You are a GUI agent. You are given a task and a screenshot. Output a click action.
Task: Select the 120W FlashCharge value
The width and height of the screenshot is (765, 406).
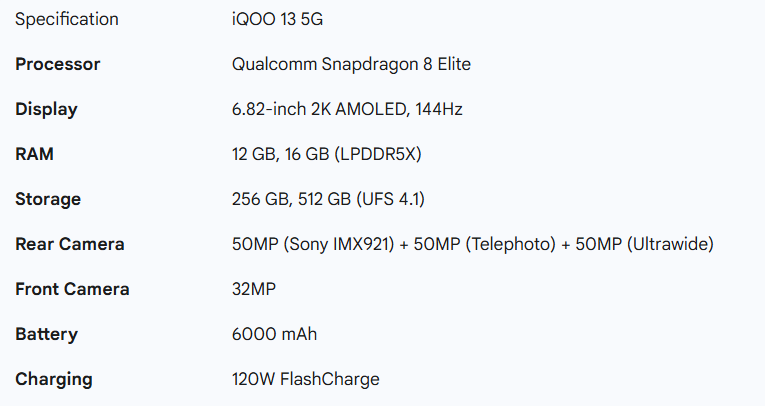point(306,379)
